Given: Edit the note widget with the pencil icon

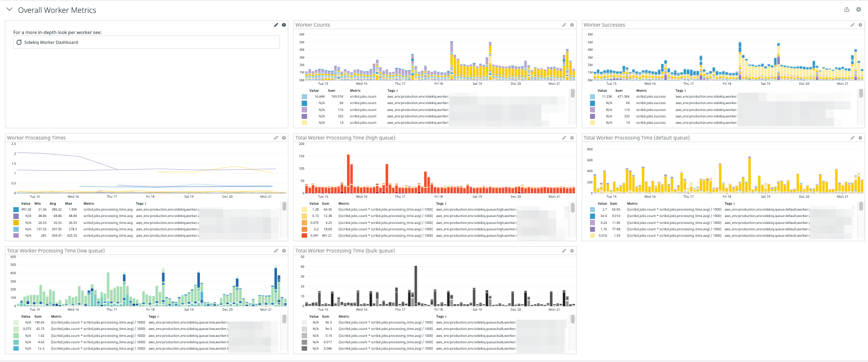Looking at the screenshot, I should coord(276,25).
